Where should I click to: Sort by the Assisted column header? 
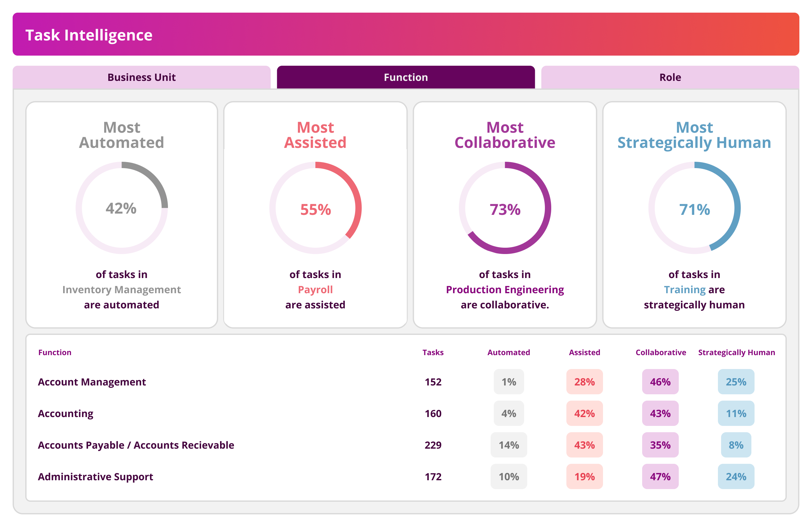[x=584, y=353]
